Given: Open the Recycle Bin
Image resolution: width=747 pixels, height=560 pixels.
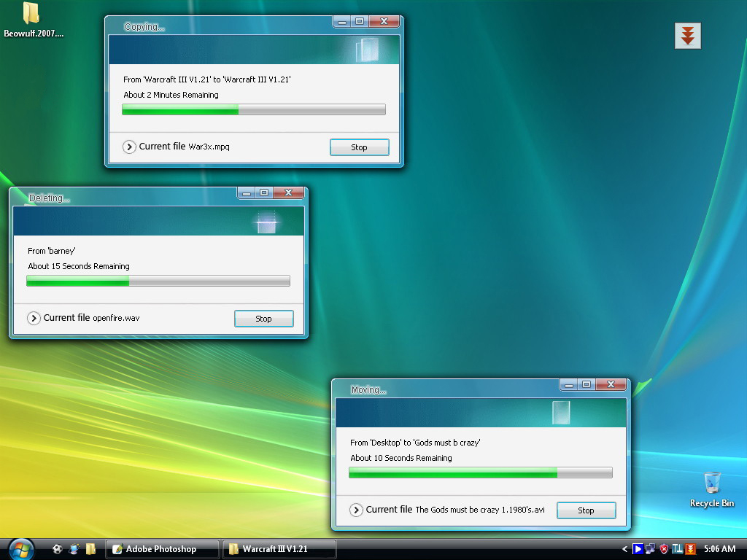Looking at the screenshot, I should click(711, 481).
